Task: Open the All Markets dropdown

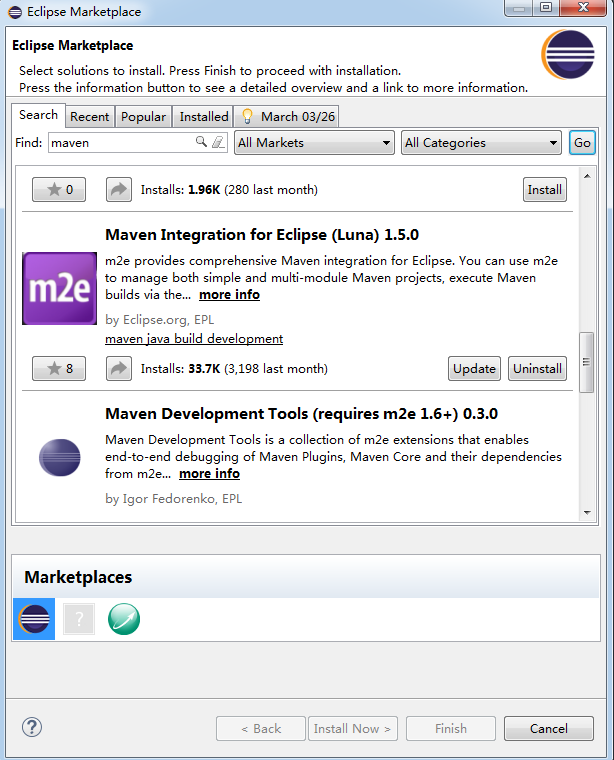Action: (x=314, y=142)
